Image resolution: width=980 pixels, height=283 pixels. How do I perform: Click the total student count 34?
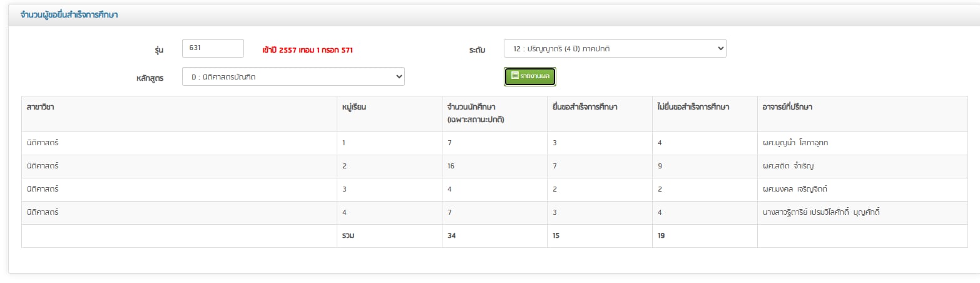point(451,236)
